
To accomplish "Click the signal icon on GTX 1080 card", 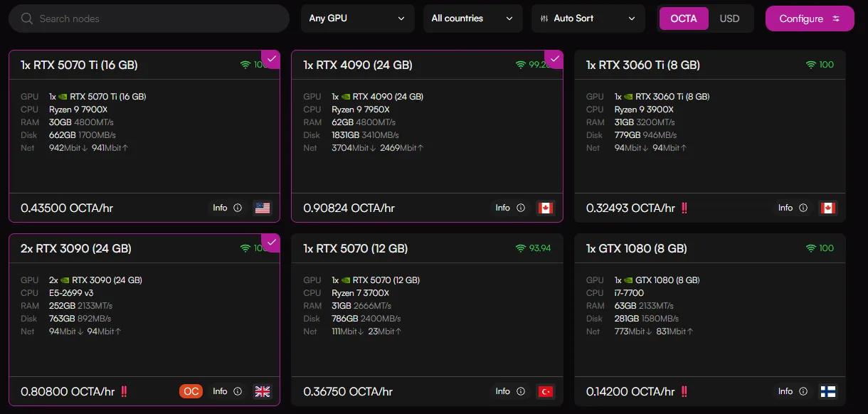I will pyautogui.click(x=810, y=248).
